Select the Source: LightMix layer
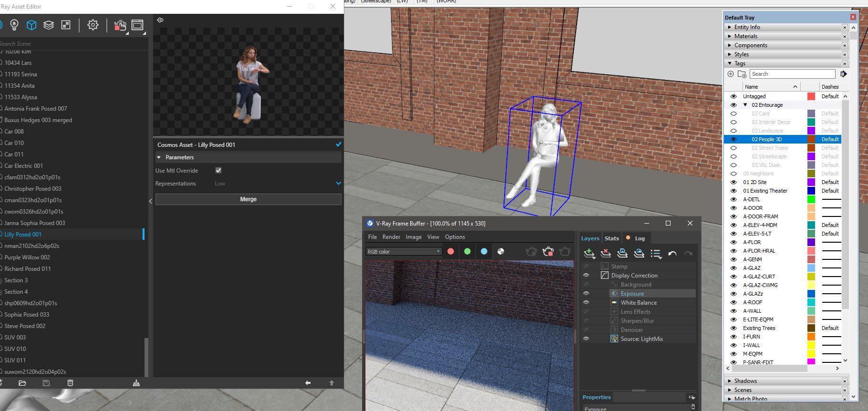The height and width of the screenshot is (411, 868). (x=642, y=339)
